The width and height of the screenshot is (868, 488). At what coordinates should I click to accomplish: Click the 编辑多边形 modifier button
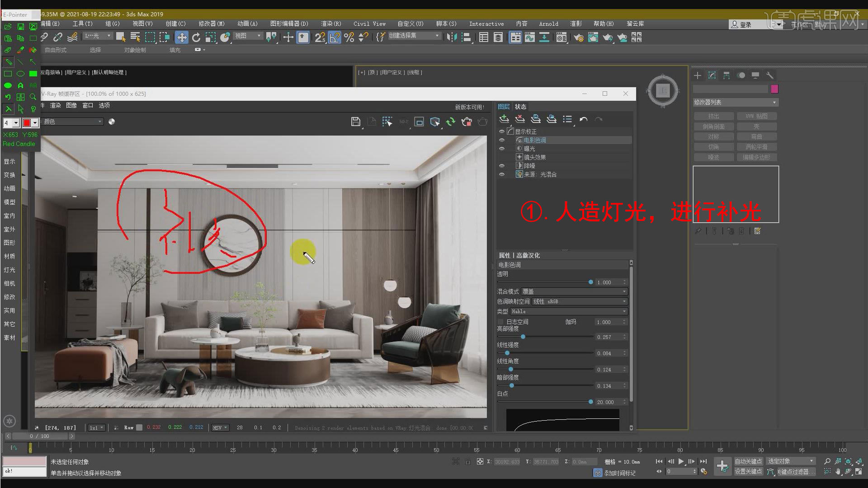pos(757,157)
